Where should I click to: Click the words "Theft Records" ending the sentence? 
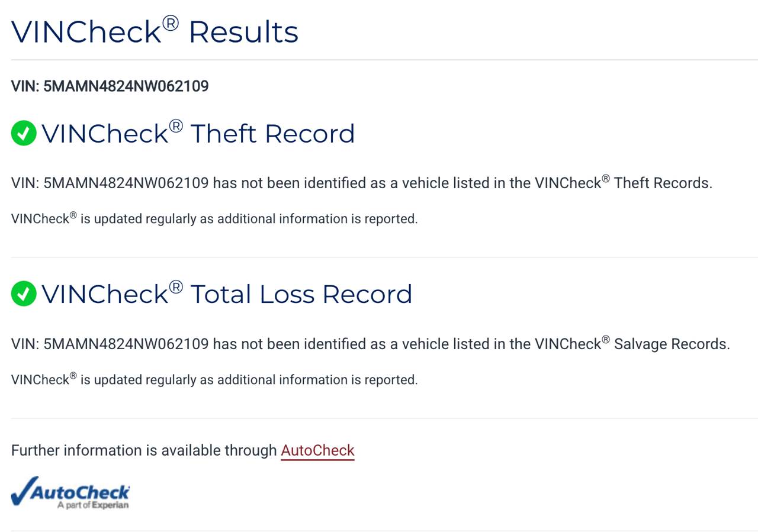pos(662,183)
